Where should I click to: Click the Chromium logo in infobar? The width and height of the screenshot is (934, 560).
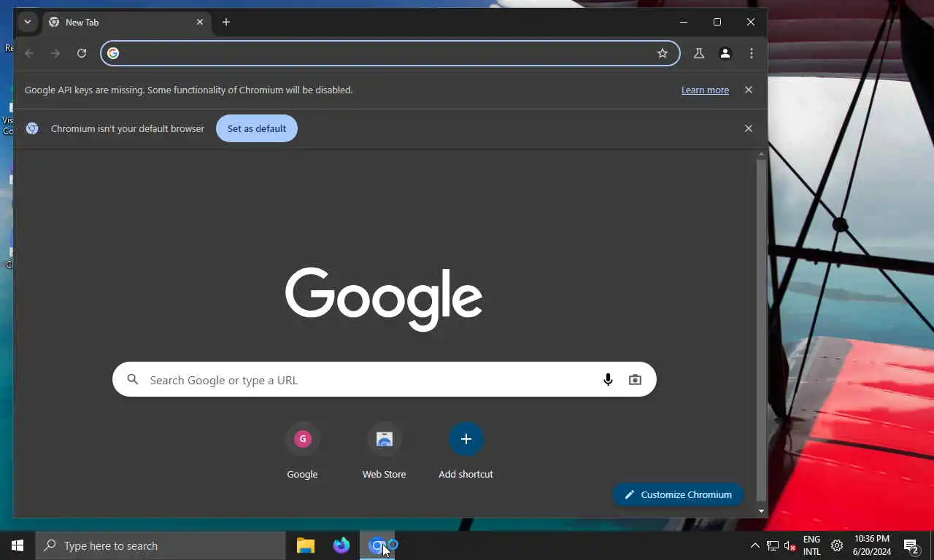click(x=32, y=128)
